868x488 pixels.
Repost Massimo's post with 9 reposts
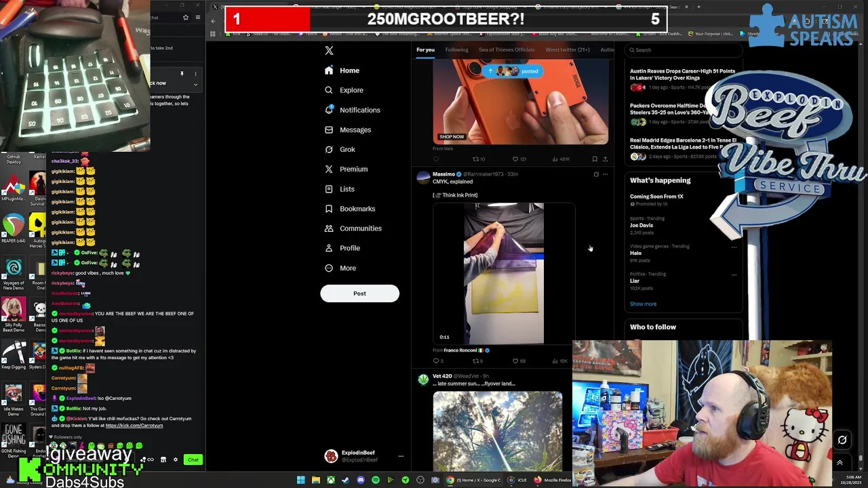[478, 361]
